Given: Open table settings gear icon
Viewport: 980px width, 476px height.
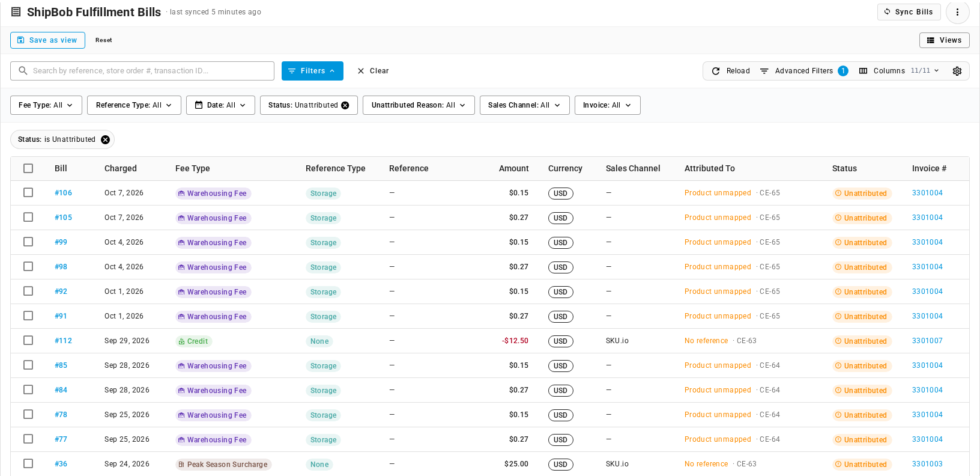Looking at the screenshot, I should coord(957,71).
